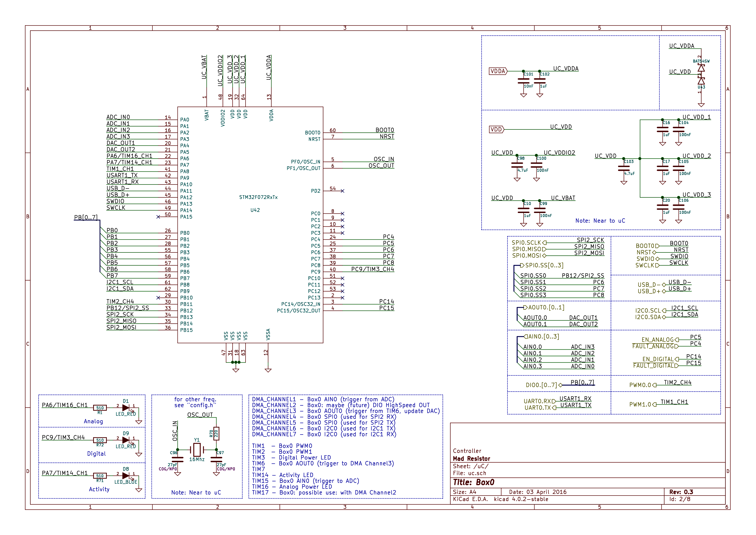Click the C104 100nF capacitor

click(x=679, y=129)
